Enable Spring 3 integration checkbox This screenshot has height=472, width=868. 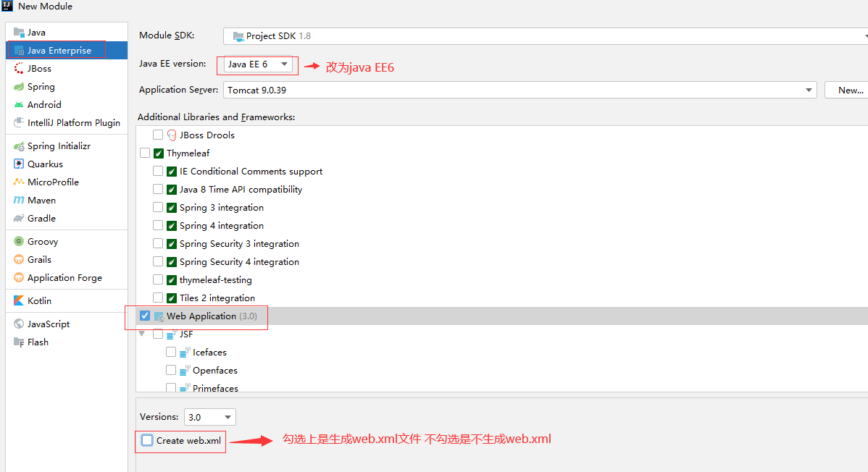click(x=158, y=207)
